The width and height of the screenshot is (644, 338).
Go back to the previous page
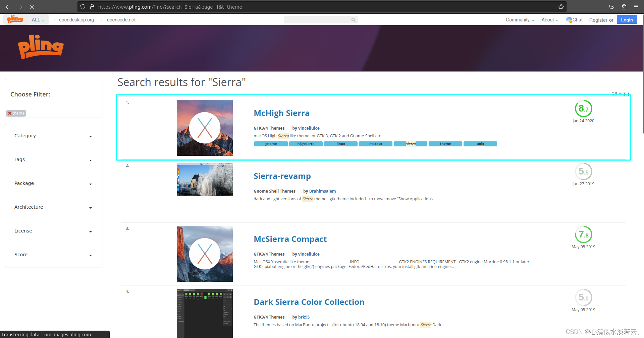tap(8, 7)
